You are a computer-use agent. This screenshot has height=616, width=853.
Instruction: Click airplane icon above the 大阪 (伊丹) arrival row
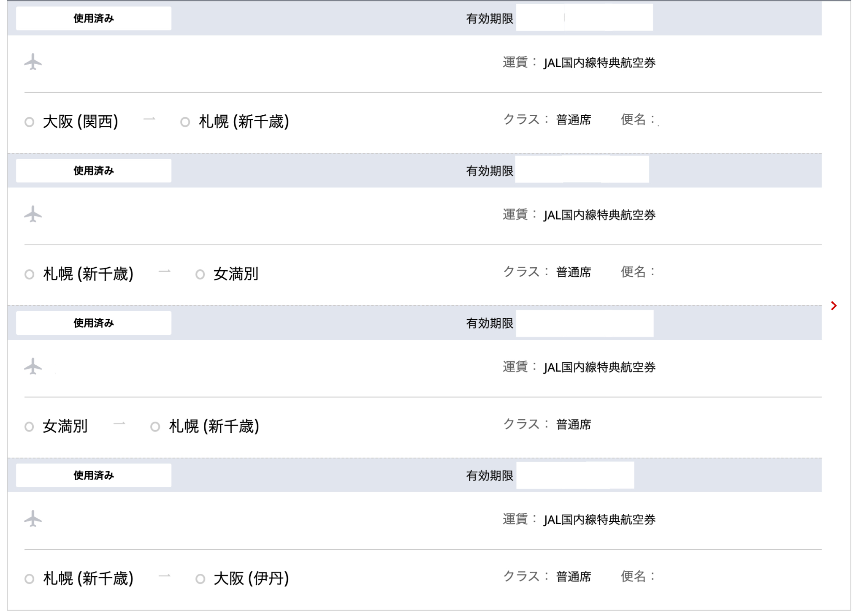click(33, 519)
